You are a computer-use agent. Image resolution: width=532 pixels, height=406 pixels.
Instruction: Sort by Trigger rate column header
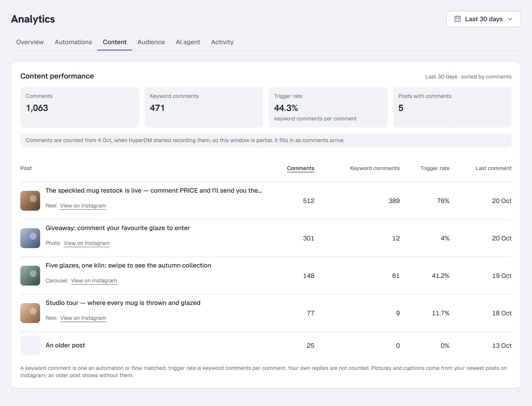(x=435, y=168)
